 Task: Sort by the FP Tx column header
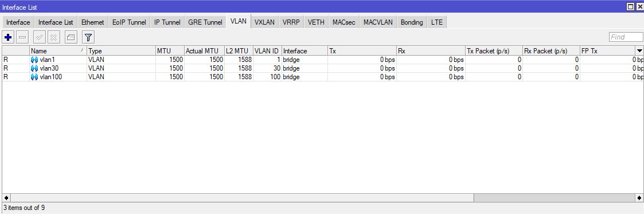pos(607,51)
